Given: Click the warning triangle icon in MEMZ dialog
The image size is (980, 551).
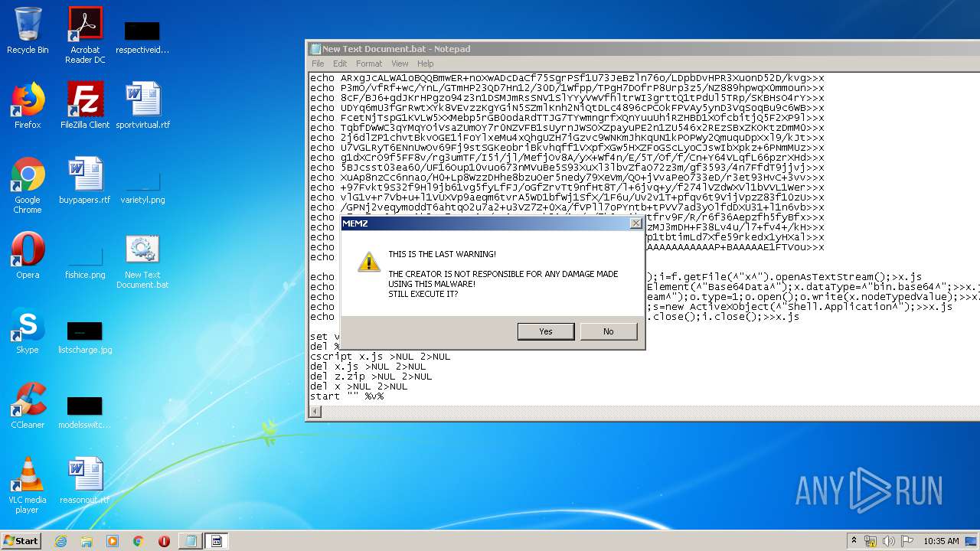Looking at the screenshot, I should pyautogui.click(x=369, y=262).
